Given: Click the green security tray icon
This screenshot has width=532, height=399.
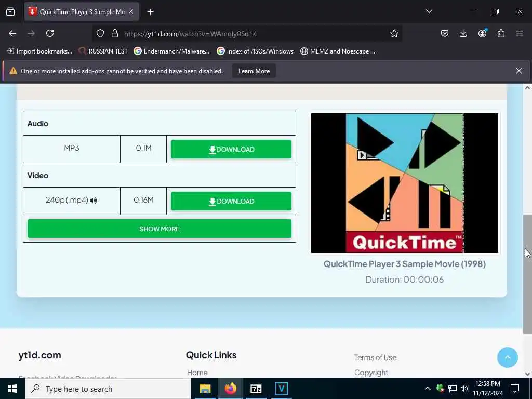Looking at the screenshot, I should 440,388.
